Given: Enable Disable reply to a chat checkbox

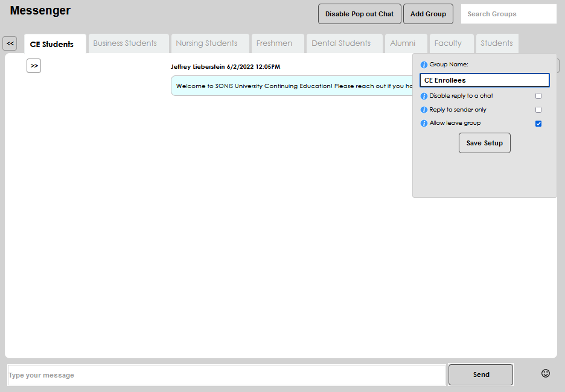Looking at the screenshot, I should coord(538,96).
